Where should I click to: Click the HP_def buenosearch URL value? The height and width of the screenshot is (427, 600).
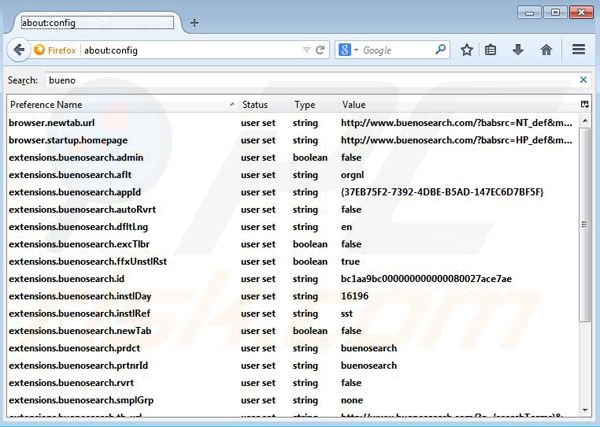457,140
